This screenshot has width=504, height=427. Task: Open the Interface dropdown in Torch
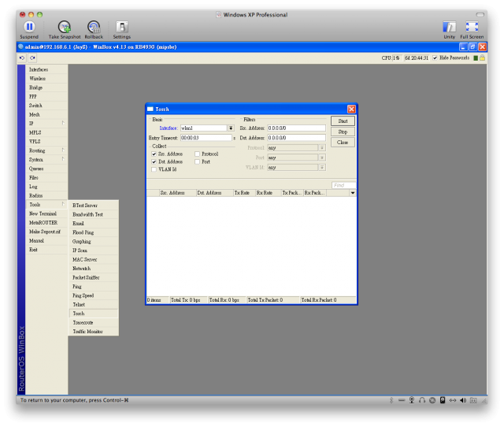coord(231,128)
